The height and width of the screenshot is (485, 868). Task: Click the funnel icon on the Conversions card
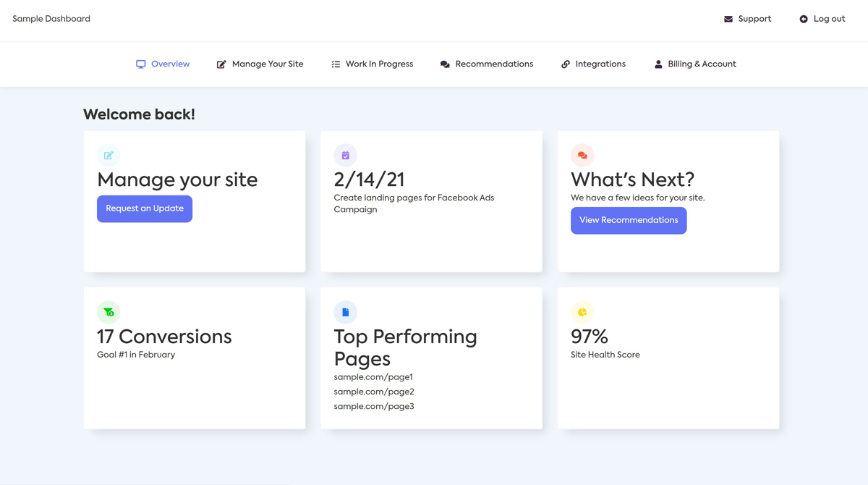click(109, 312)
